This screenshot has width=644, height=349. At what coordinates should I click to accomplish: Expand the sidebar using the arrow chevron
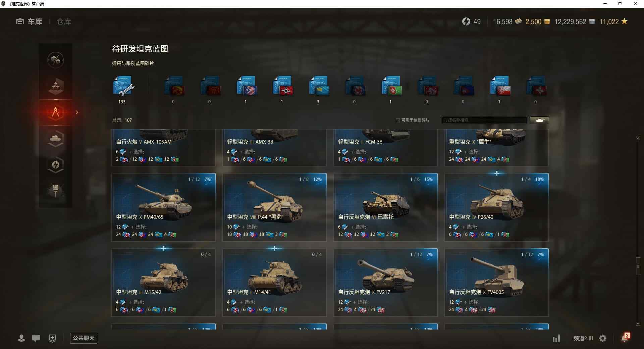[x=77, y=112]
